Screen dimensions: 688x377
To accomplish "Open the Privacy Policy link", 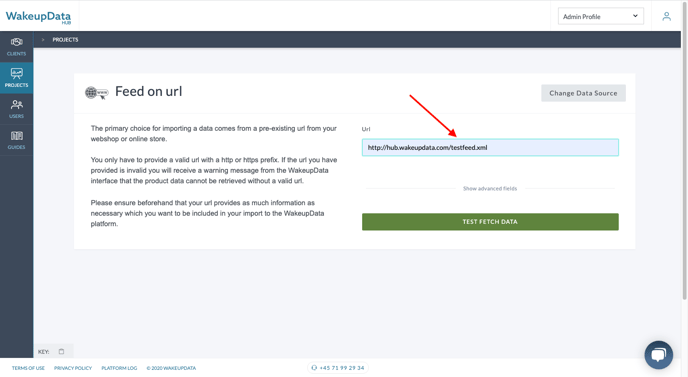I will point(73,368).
